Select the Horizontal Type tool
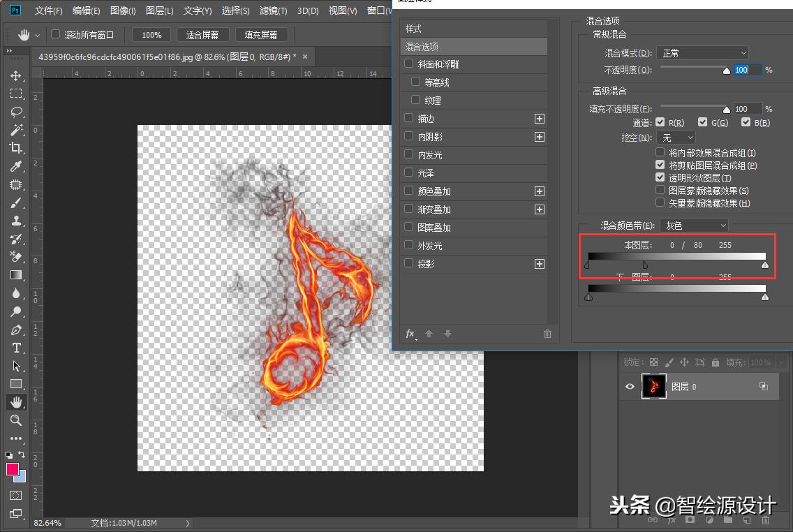 tap(15, 348)
